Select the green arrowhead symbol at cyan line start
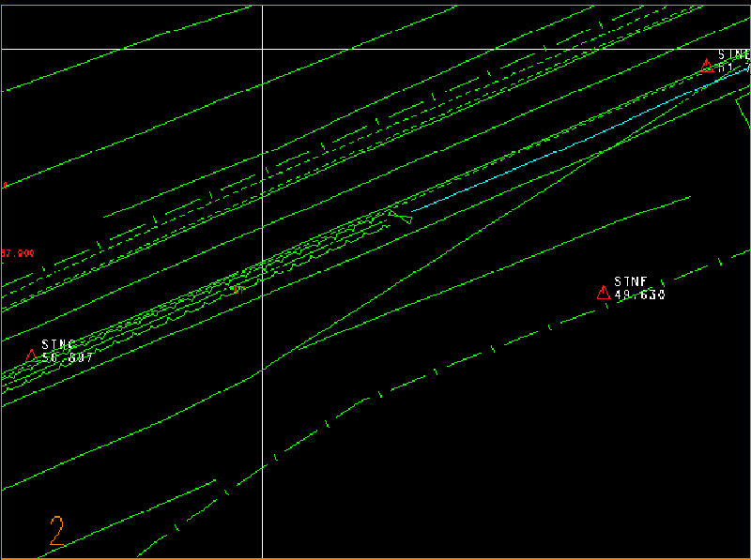Image resolution: width=751 pixels, height=560 pixels. pos(400,218)
